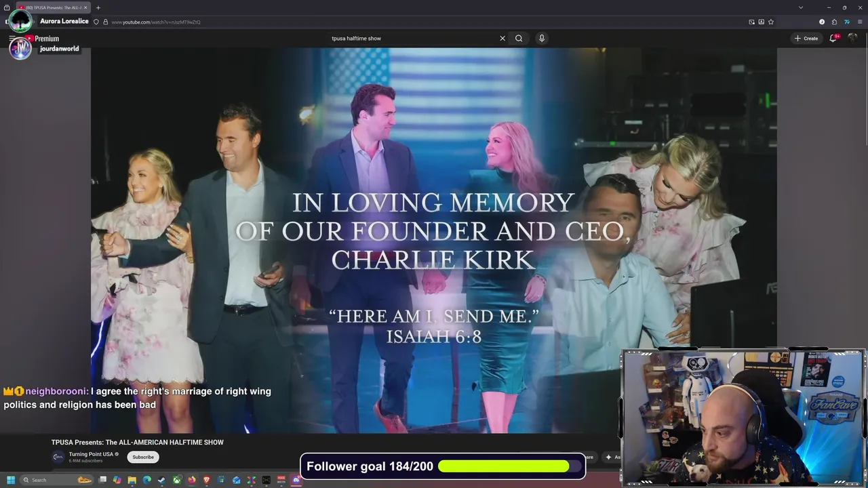Bookmark this page with the star icon
The image size is (868, 488).
pyautogui.click(x=771, y=22)
